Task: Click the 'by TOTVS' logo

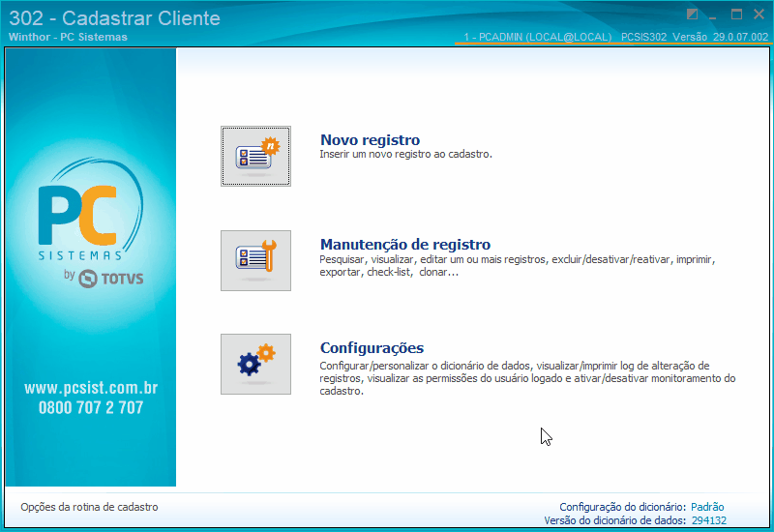Action: coord(104,279)
